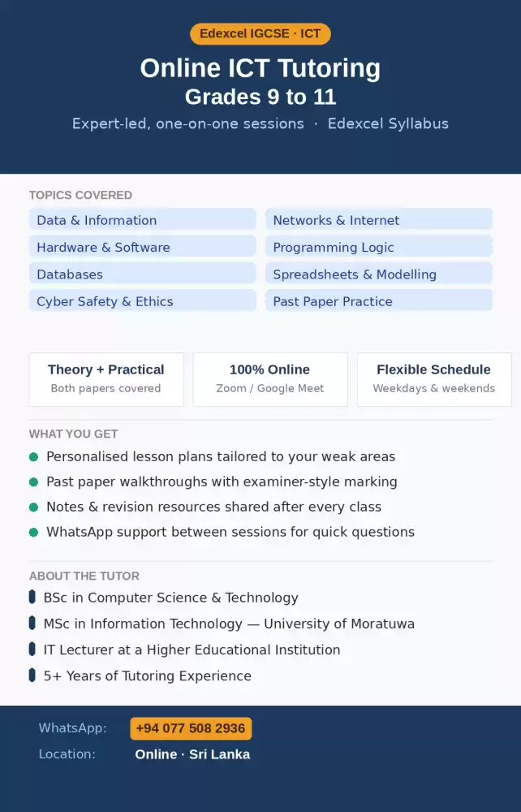Click the TOPICS COVERED heading
This screenshot has height=812, width=521.
click(80, 195)
